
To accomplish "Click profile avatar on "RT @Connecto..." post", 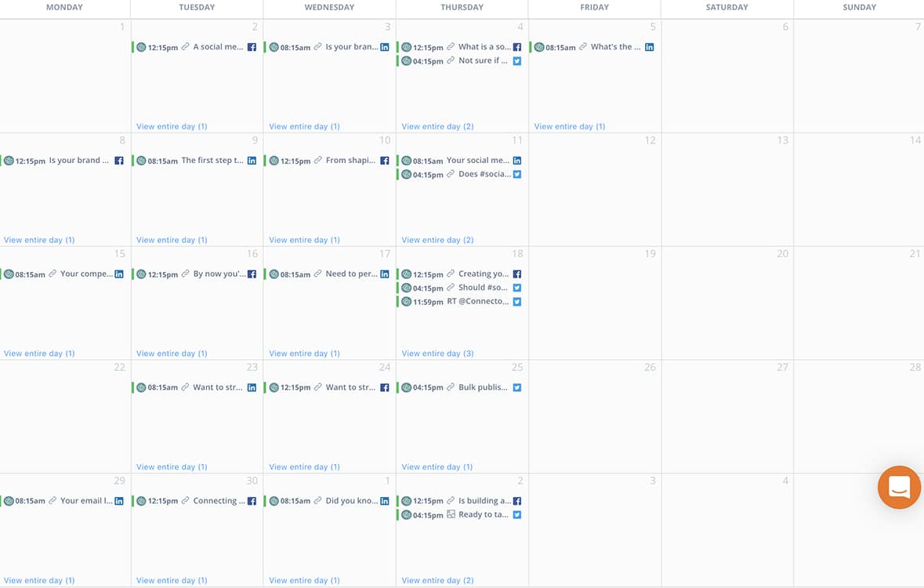I will click(x=406, y=301).
